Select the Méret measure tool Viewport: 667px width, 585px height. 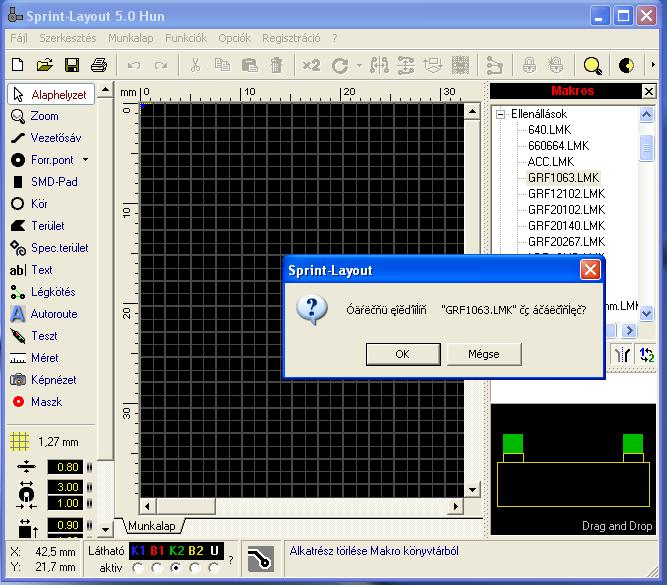(34, 358)
